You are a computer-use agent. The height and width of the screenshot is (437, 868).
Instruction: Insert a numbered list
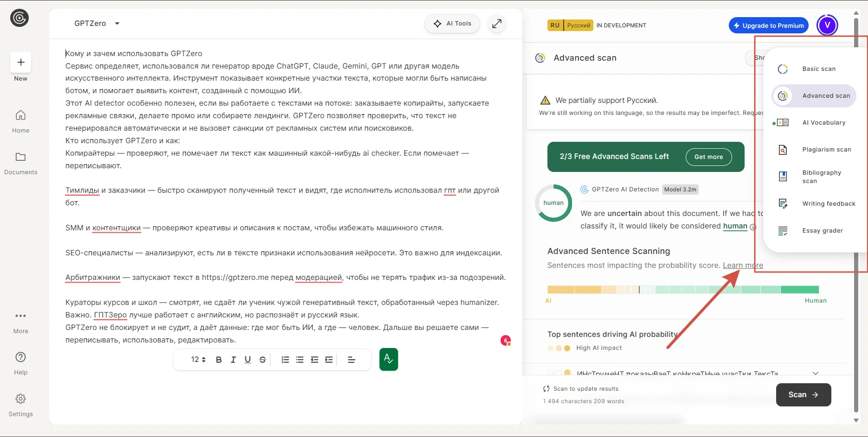coord(285,360)
